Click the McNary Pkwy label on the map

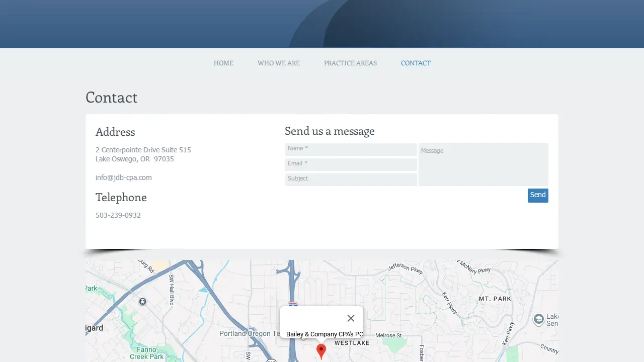coord(473,266)
